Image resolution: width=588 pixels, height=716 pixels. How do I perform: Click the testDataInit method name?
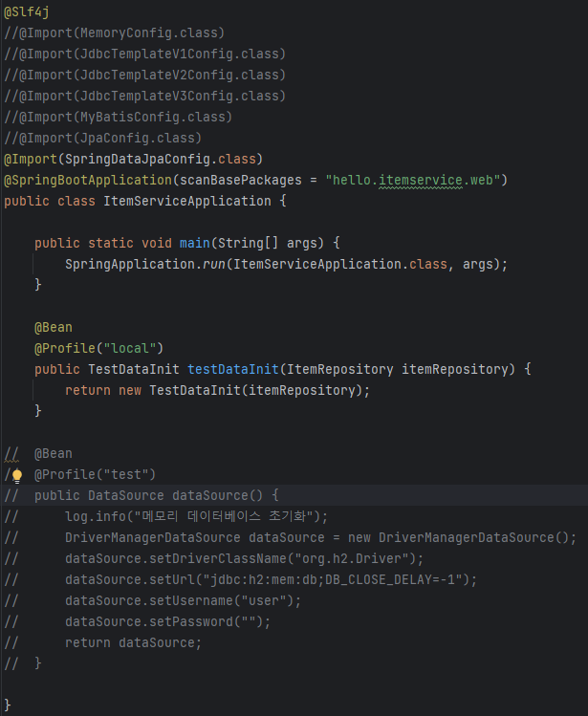point(233,369)
